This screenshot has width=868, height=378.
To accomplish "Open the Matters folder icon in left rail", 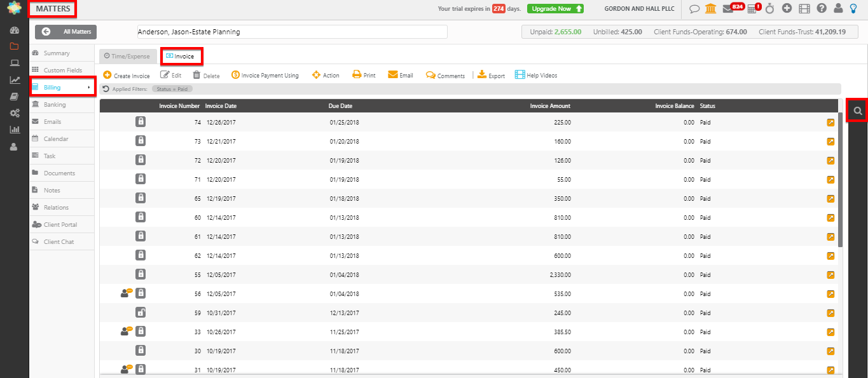I will click(14, 46).
